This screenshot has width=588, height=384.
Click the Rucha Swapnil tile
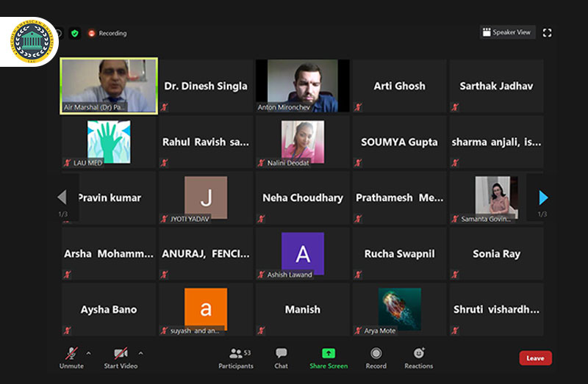pos(399,253)
